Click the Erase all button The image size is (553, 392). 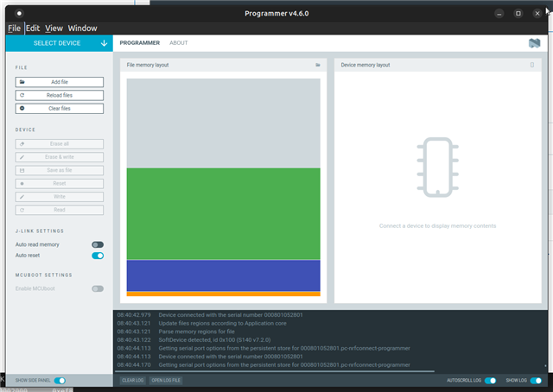[60, 144]
